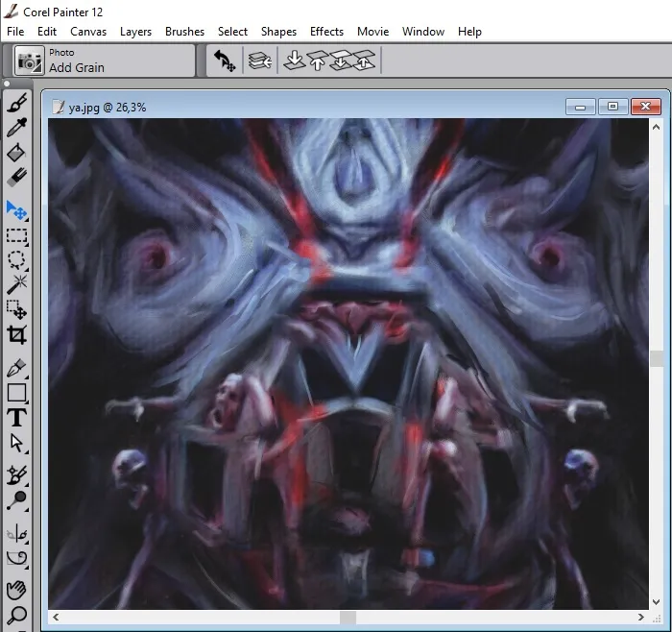Select the Shape Selection arrow tool
672x632 pixels.
tap(16, 443)
